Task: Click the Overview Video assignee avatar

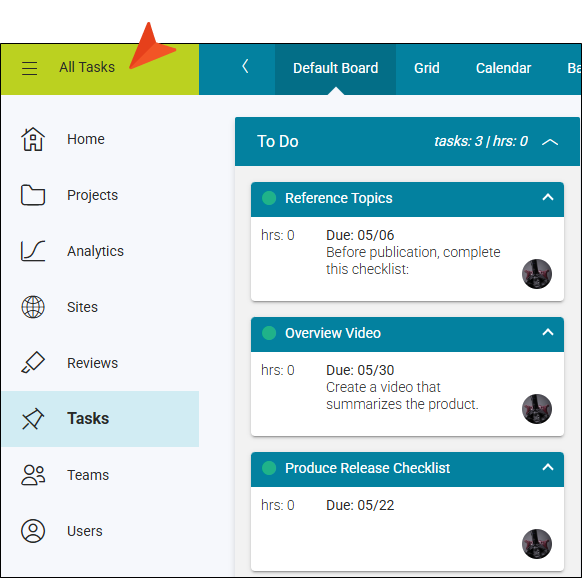Action: click(537, 409)
